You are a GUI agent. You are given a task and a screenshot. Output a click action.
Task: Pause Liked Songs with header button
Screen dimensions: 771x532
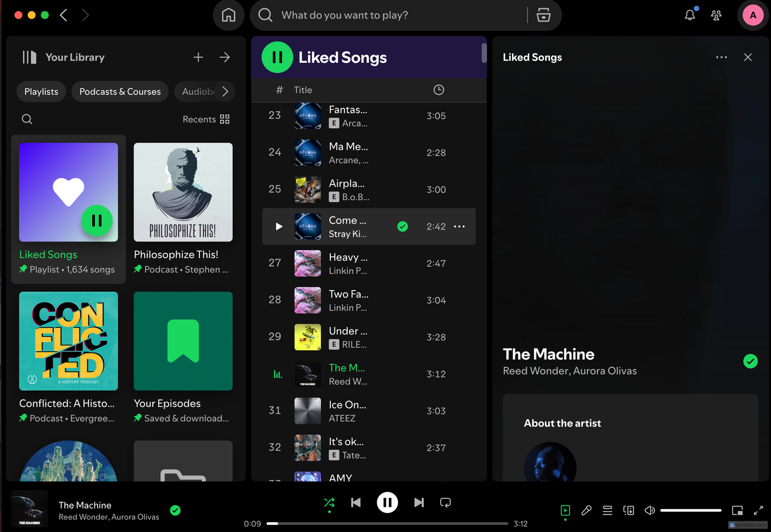point(277,57)
